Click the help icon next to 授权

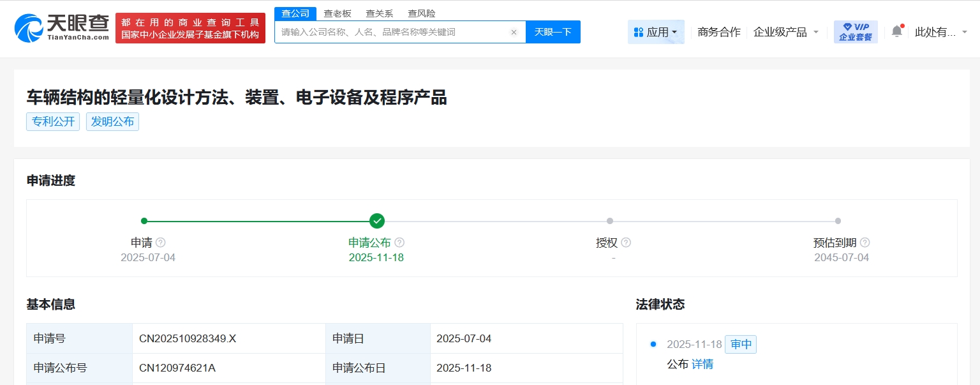click(626, 243)
